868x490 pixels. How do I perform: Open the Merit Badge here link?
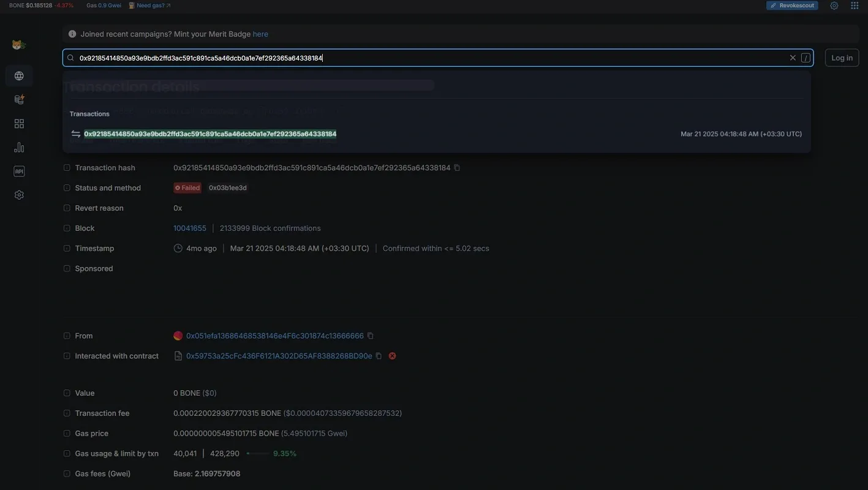pyautogui.click(x=260, y=34)
